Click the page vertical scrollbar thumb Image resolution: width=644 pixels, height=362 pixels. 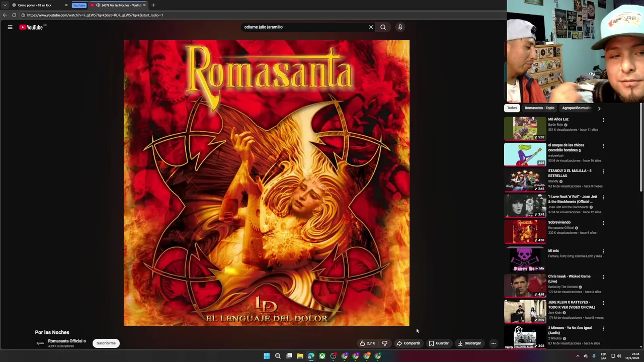(x=641, y=148)
